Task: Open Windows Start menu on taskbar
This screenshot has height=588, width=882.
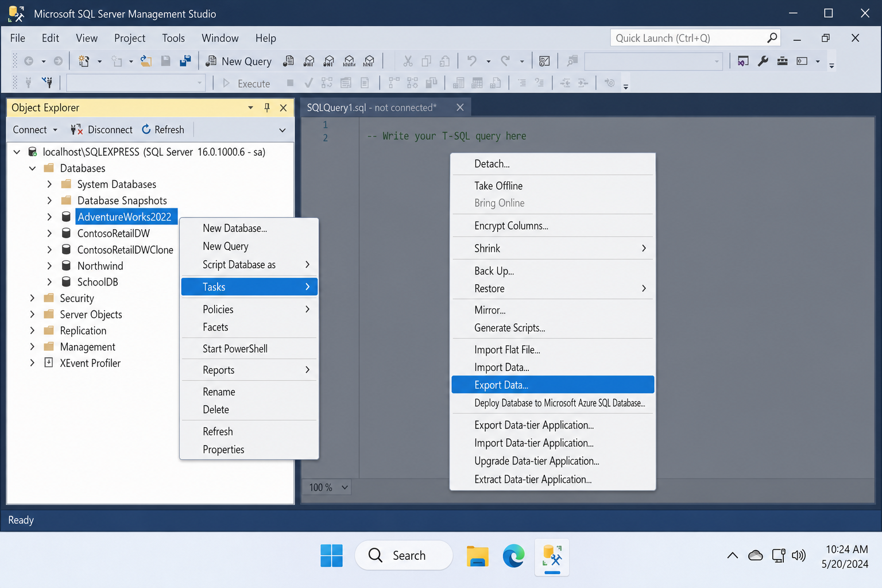Action: (x=331, y=556)
